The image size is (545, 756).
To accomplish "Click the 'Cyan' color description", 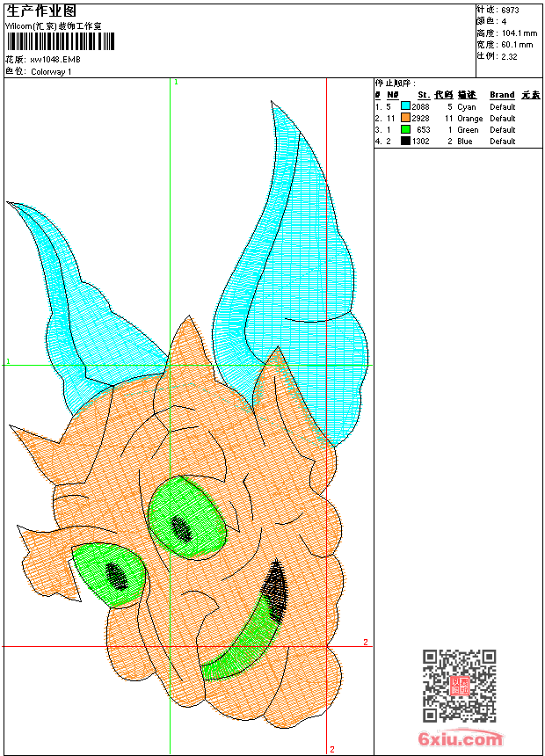I will pos(467,107).
